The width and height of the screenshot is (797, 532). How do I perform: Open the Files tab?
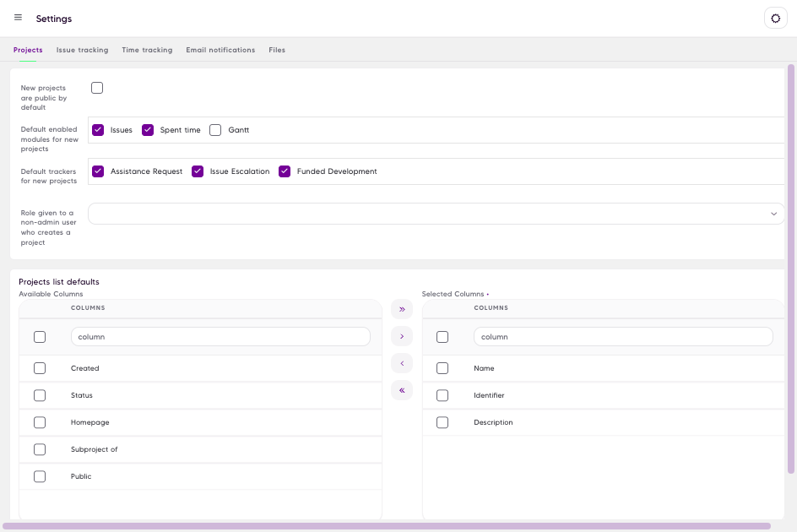tap(277, 50)
